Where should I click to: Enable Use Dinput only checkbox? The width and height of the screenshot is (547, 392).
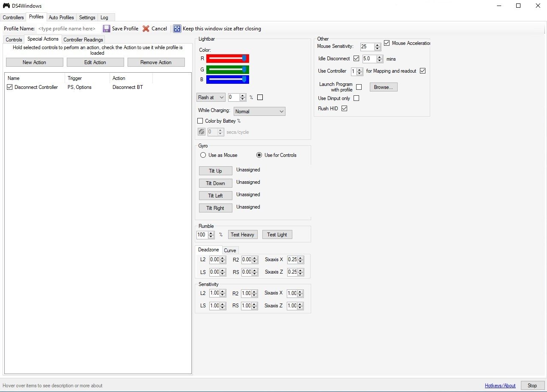tap(356, 98)
